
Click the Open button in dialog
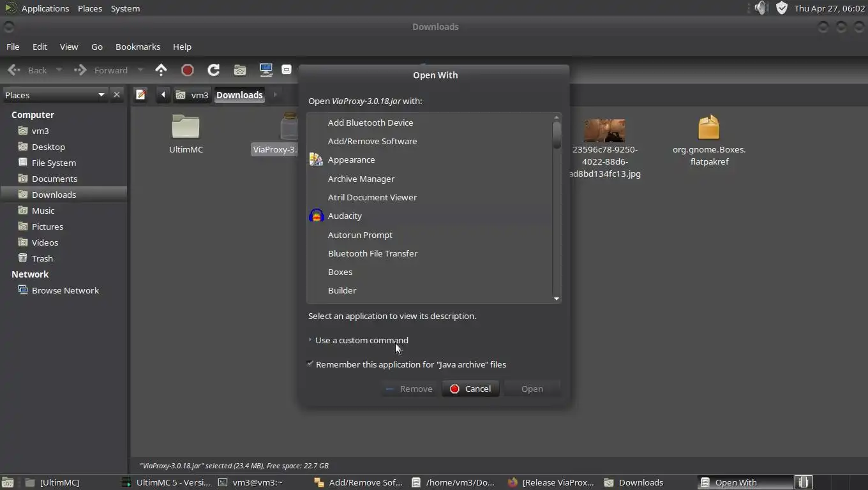pos(532,389)
